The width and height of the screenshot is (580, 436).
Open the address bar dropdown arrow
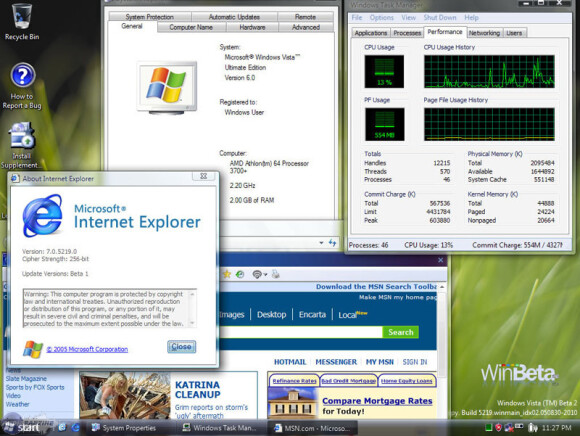pyautogui.click(x=321, y=243)
